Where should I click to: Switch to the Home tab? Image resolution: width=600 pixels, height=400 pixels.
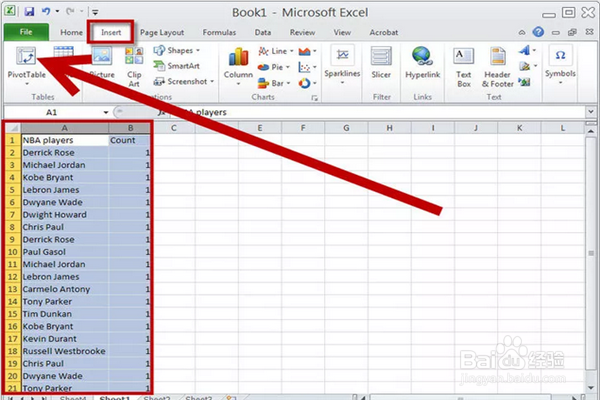tap(71, 33)
